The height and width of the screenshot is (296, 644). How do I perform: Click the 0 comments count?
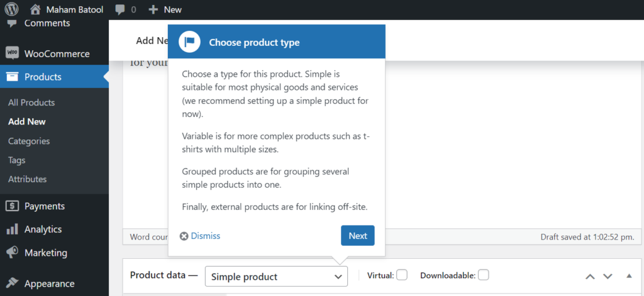pyautogui.click(x=133, y=9)
